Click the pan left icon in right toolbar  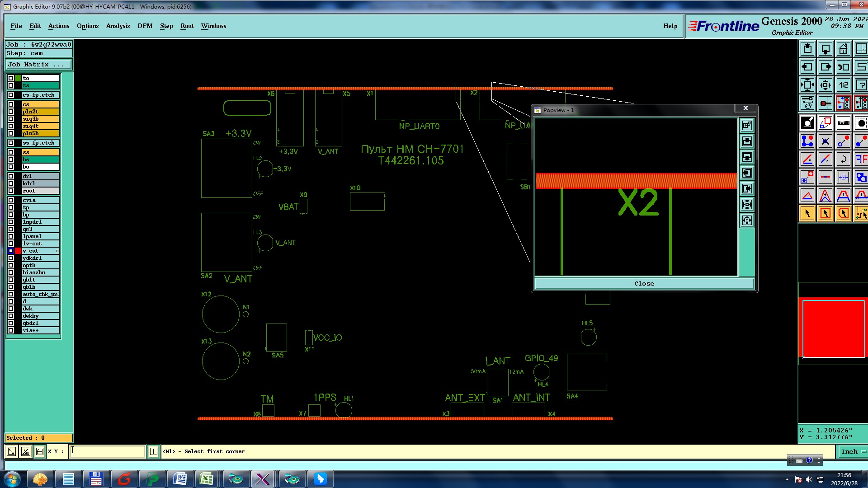tap(807, 67)
